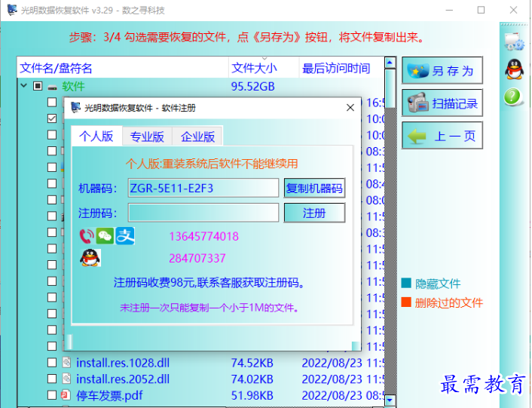Click the drive icon next to 软件
The width and height of the screenshot is (532, 408).
pos(52,87)
